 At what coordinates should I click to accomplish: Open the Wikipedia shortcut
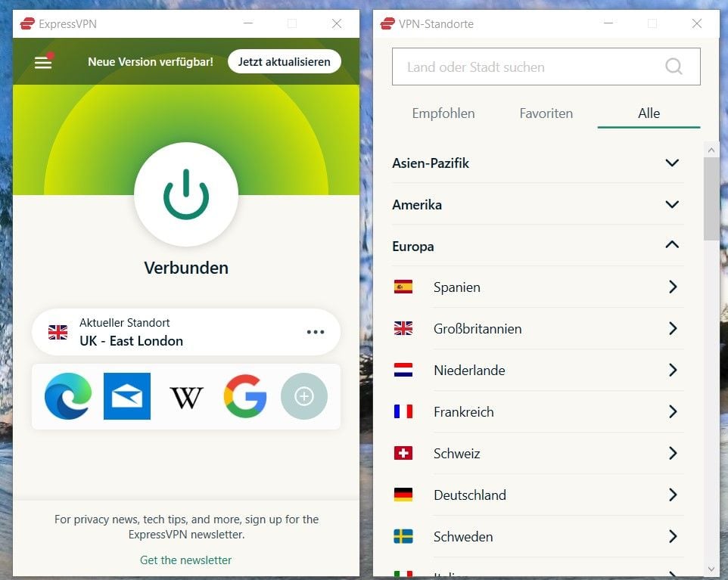[186, 397]
